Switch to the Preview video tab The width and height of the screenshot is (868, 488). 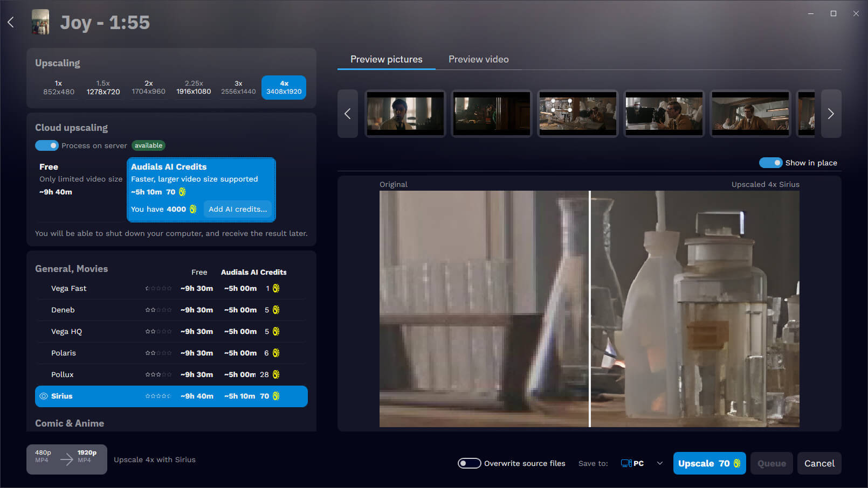[478, 59]
